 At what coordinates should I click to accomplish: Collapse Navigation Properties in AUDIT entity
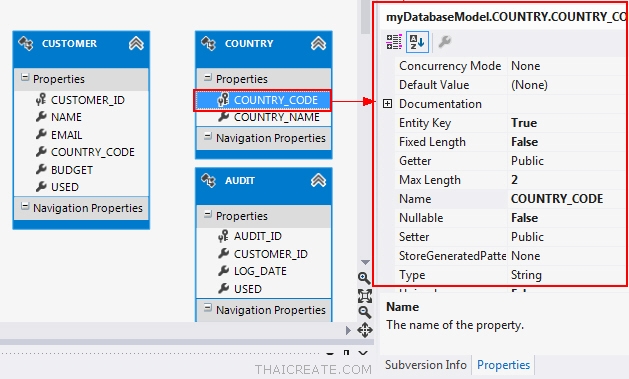208,308
